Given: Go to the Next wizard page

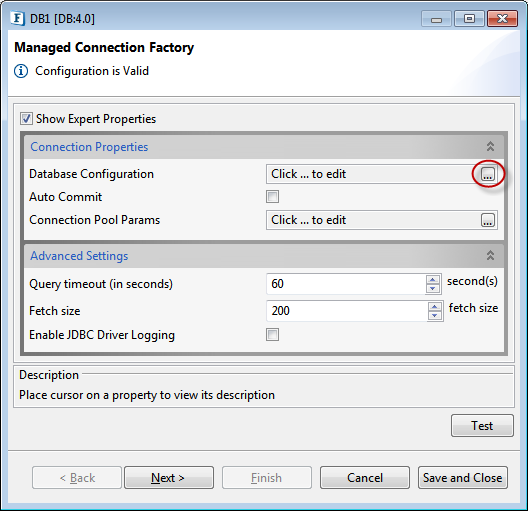Looking at the screenshot, I should [x=169, y=477].
